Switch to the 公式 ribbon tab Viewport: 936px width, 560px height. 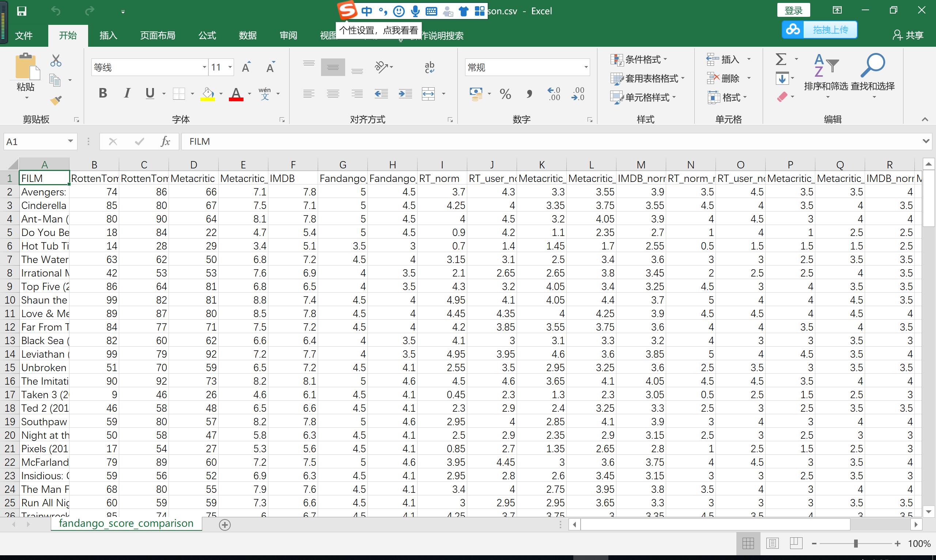(207, 35)
